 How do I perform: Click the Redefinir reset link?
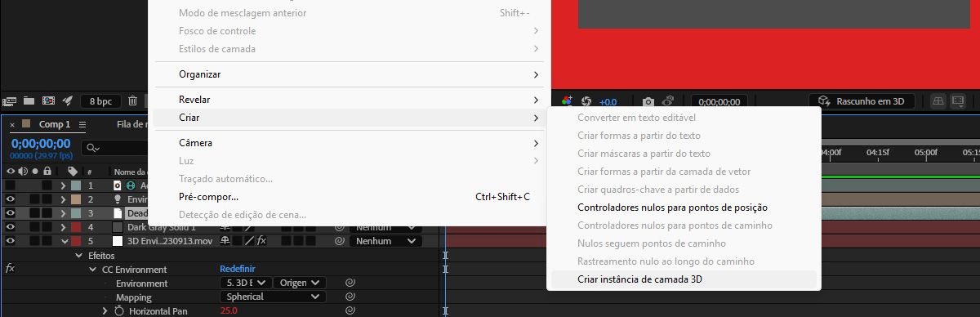point(238,269)
